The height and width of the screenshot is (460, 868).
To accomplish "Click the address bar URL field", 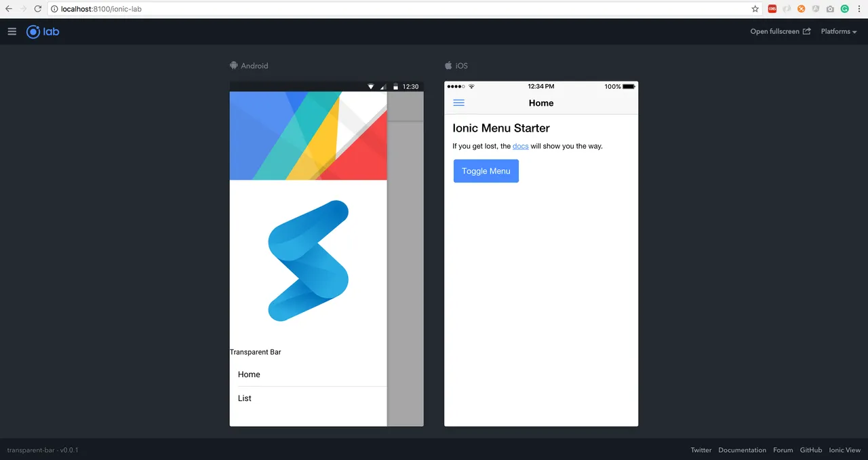I will pos(400,9).
